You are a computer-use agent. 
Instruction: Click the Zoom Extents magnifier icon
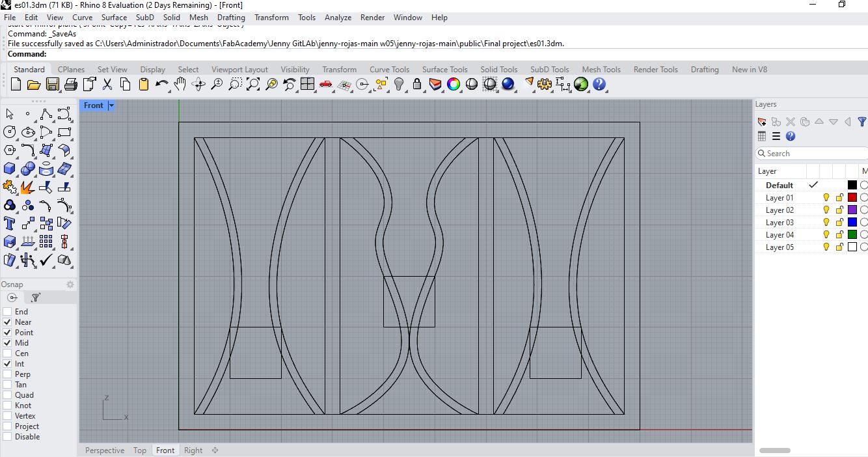pos(253,84)
